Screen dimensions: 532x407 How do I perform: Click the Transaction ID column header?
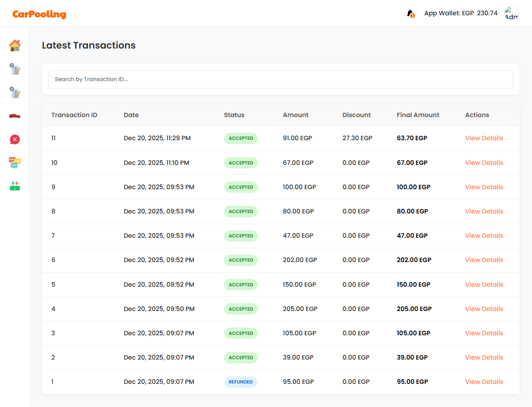click(x=74, y=115)
